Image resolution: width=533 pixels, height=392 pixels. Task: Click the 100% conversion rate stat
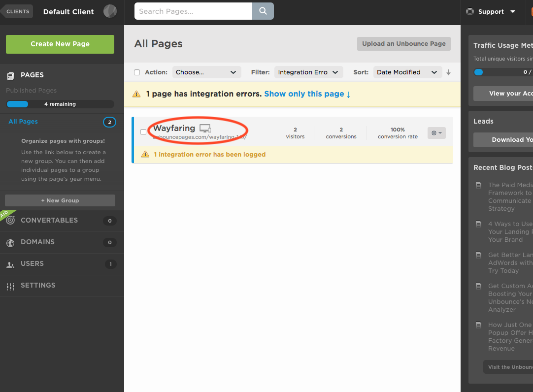398,133
